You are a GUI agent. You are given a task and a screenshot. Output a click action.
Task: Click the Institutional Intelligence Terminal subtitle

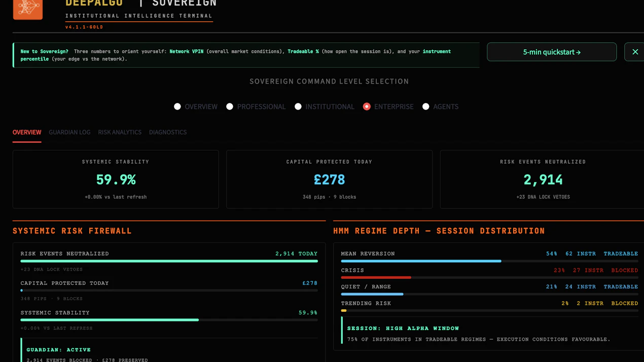coord(139,16)
